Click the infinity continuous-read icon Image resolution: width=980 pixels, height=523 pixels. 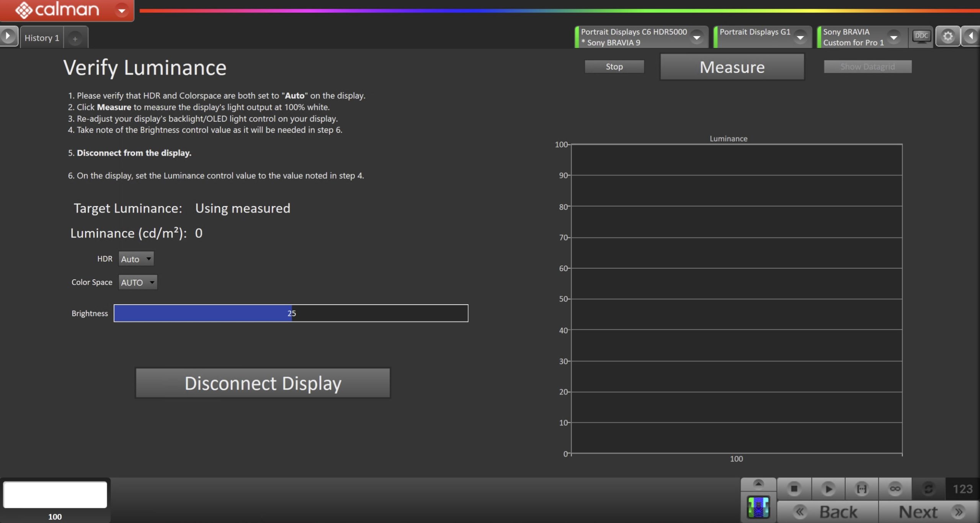pos(895,489)
